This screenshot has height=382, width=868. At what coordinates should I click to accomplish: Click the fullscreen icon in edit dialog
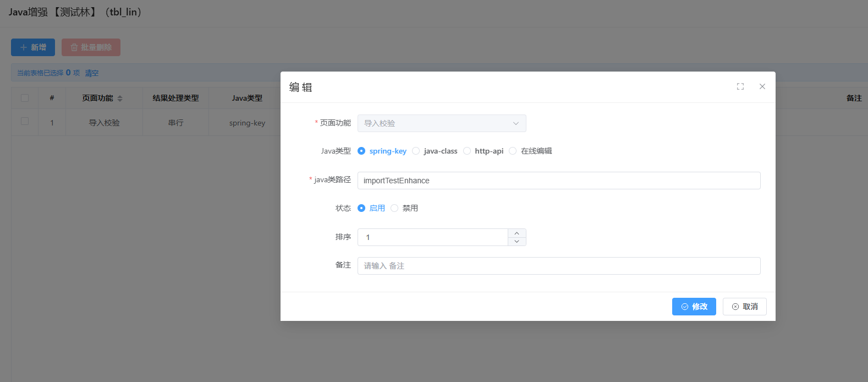click(x=740, y=86)
